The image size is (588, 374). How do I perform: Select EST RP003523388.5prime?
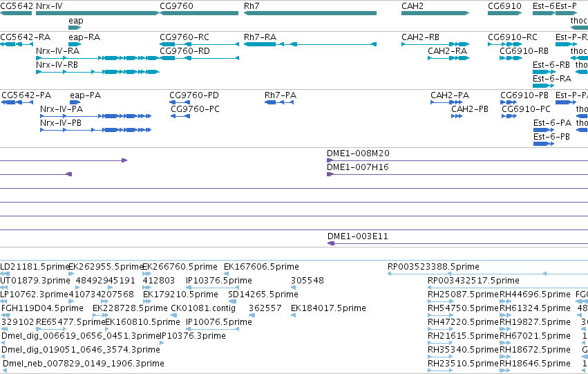(x=433, y=267)
